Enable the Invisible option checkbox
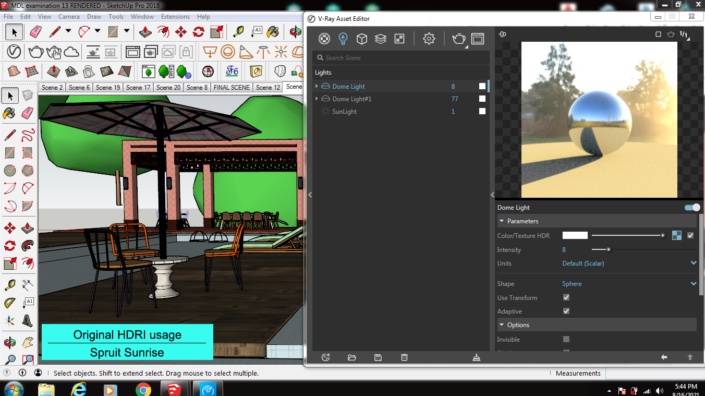 pos(566,339)
